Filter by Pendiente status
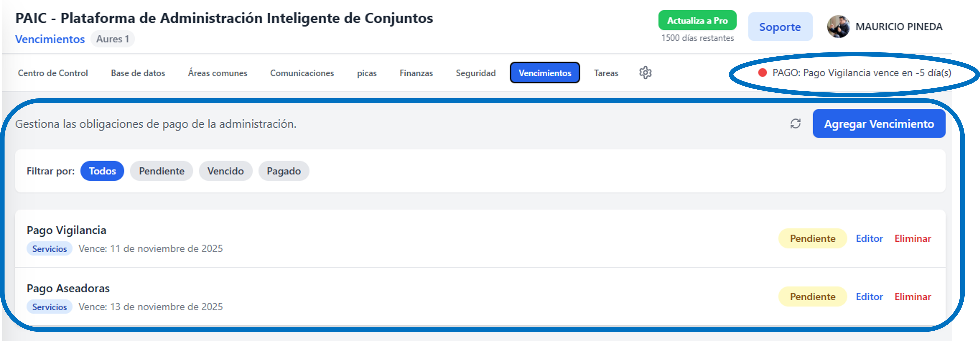Image resolution: width=980 pixels, height=341 pixels. point(161,171)
